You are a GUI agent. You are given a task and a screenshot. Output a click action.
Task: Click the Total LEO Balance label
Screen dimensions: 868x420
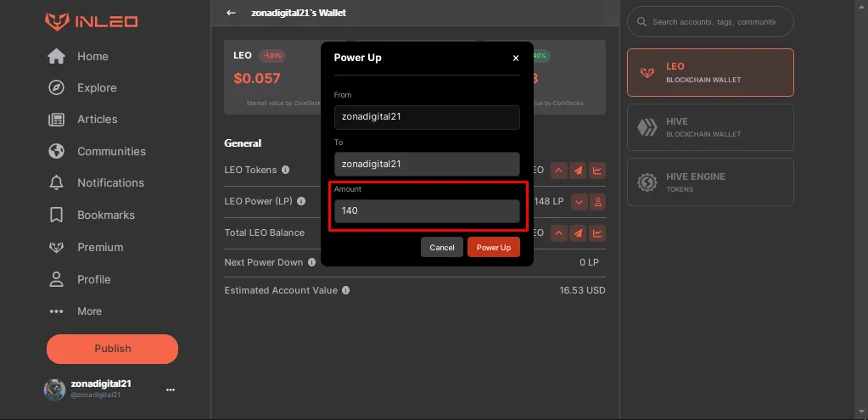[265, 233]
